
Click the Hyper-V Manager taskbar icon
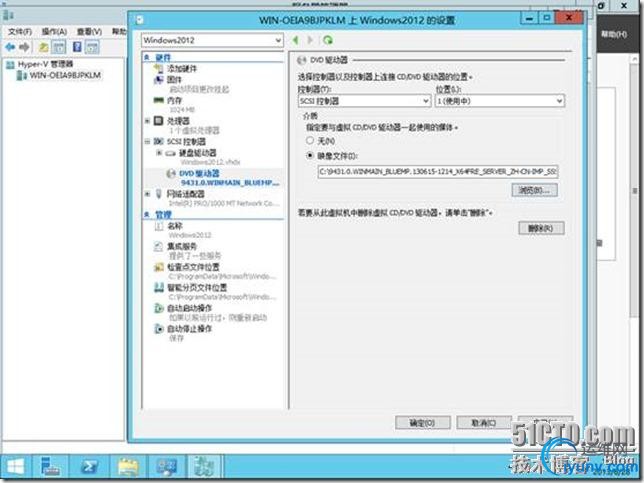[x=204, y=467]
